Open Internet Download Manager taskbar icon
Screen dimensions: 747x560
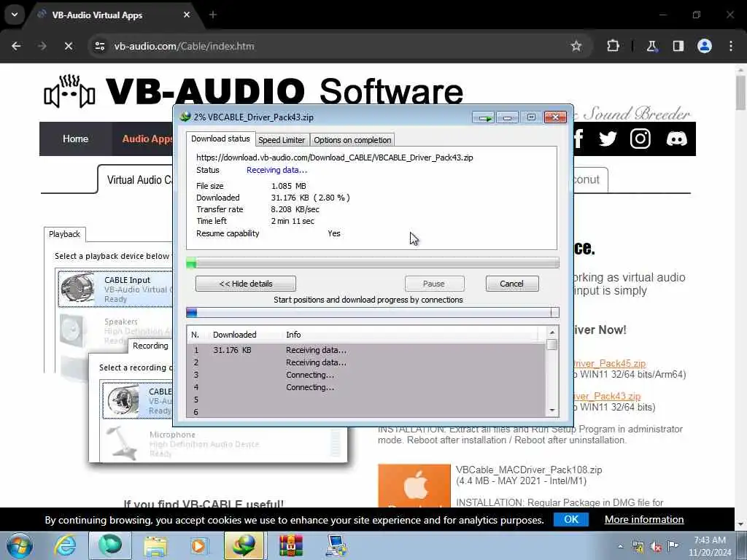pos(244,545)
